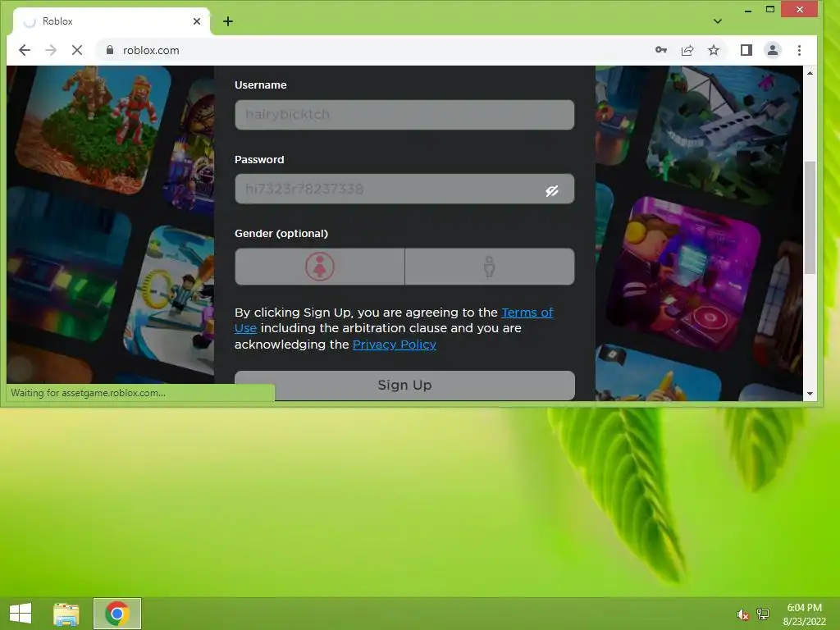840x630 pixels.
Task: Click the Chrome taskbar icon
Action: click(x=116, y=614)
